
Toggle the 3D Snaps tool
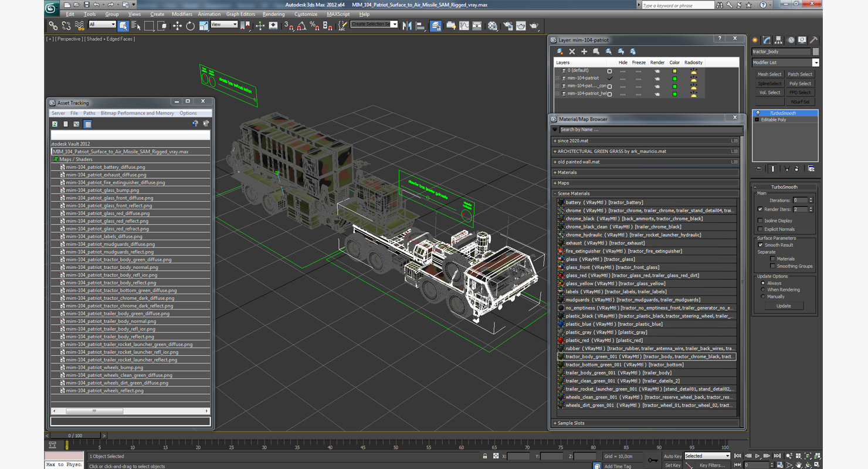pyautogui.click(x=289, y=26)
